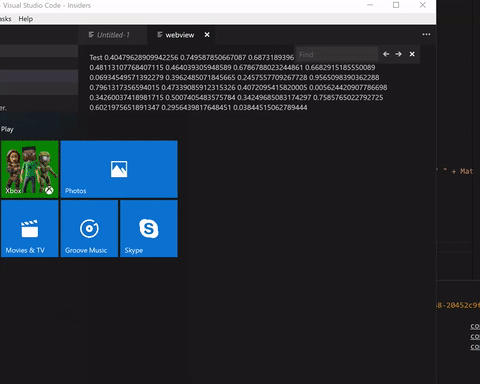Go to previous find match arrow
Image resolution: width=480 pixels, height=384 pixels.
(386, 54)
